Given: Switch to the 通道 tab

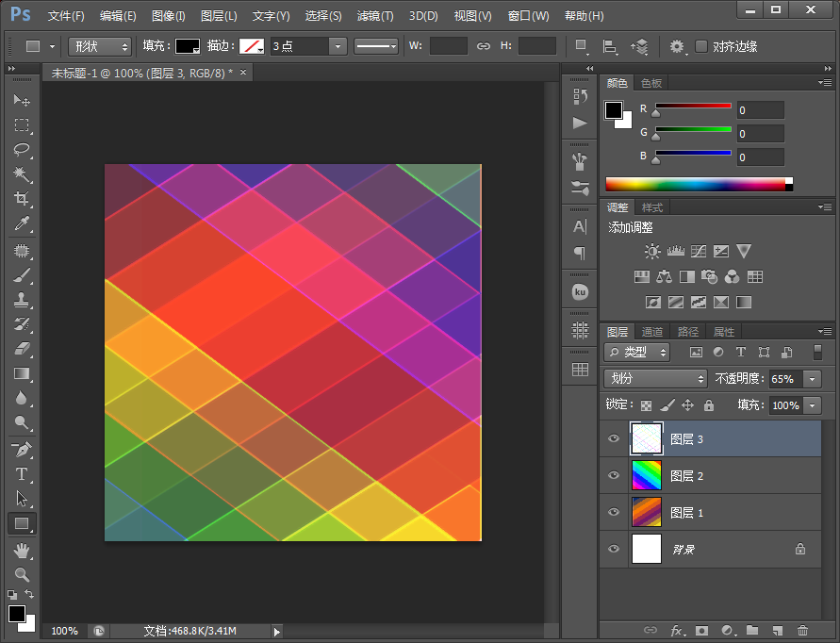Looking at the screenshot, I should [x=652, y=332].
